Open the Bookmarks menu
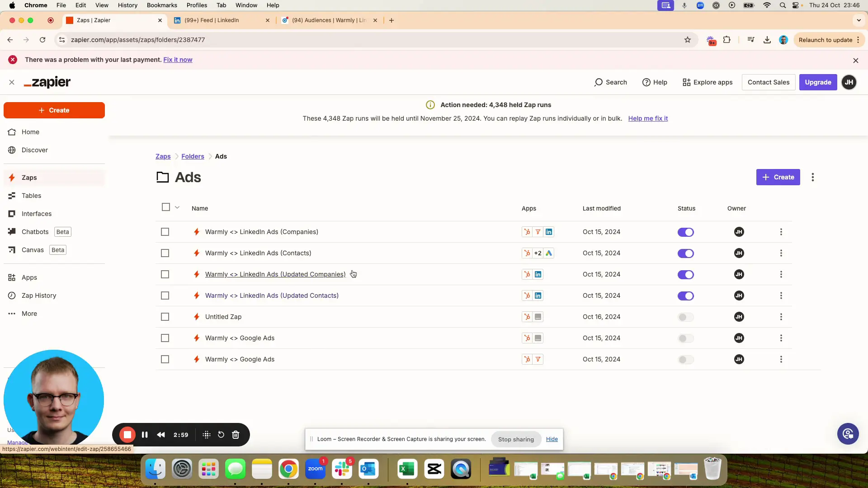 click(x=162, y=5)
